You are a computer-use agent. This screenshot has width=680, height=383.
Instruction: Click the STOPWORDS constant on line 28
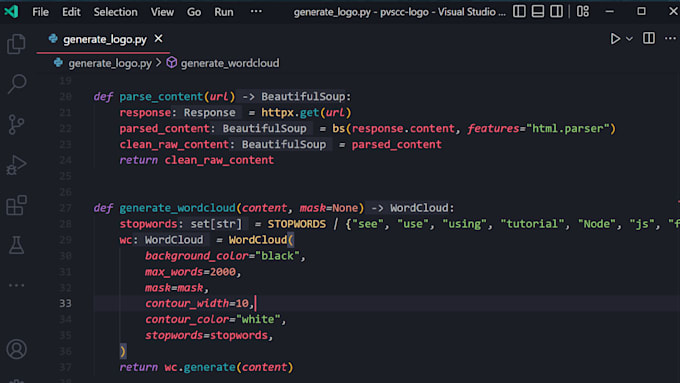point(296,224)
